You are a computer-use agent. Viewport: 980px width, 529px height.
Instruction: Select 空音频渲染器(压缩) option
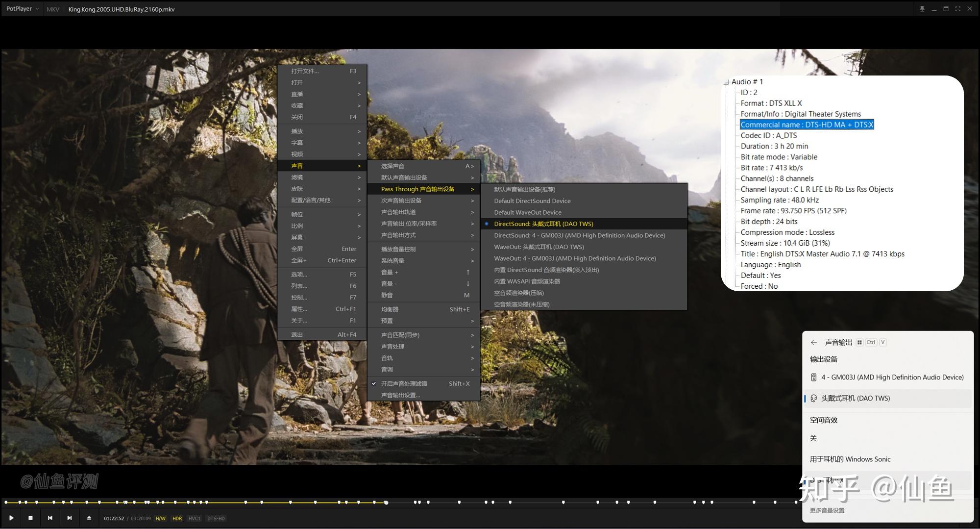[584, 293]
